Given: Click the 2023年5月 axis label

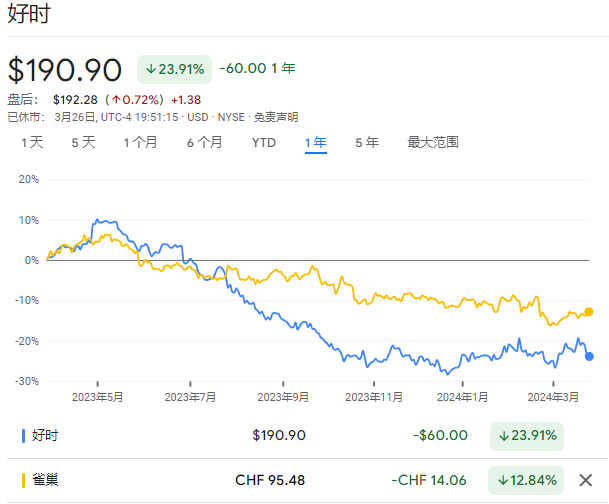Looking at the screenshot, I should tap(97, 397).
